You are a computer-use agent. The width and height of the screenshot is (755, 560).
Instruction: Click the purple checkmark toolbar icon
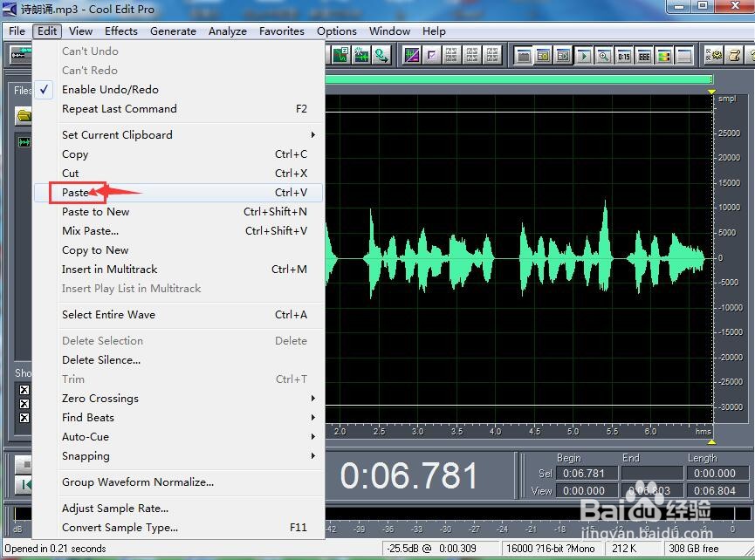[432, 56]
